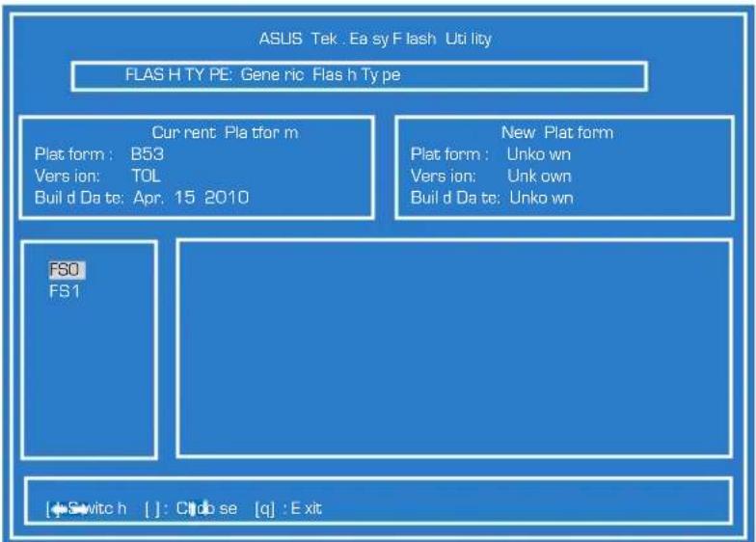756x542 pixels.
Task: Click the Switch arrow keys hint
Action: [87, 509]
